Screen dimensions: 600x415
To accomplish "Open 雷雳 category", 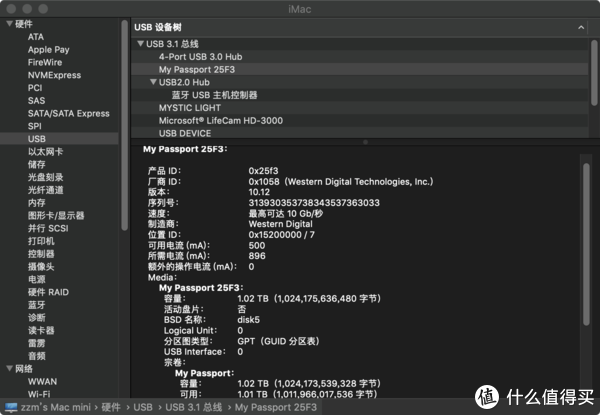I will [x=37, y=343].
